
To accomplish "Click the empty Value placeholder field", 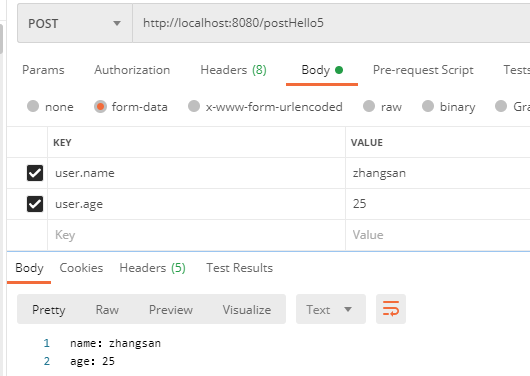I will click(x=438, y=235).
